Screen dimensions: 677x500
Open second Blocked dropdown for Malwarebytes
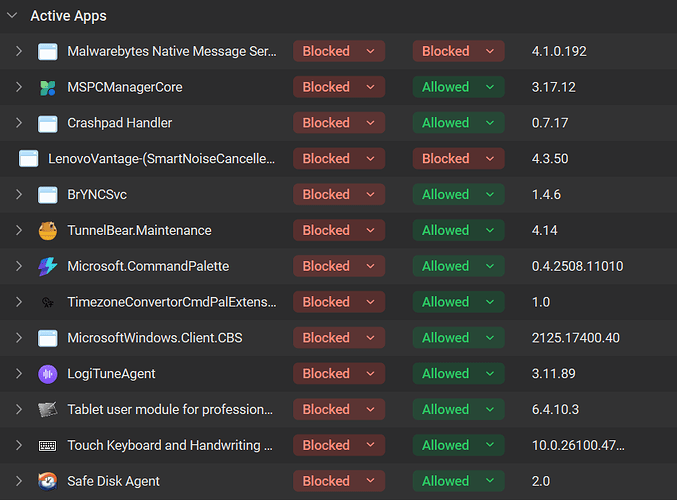click(x=458, y=51)
